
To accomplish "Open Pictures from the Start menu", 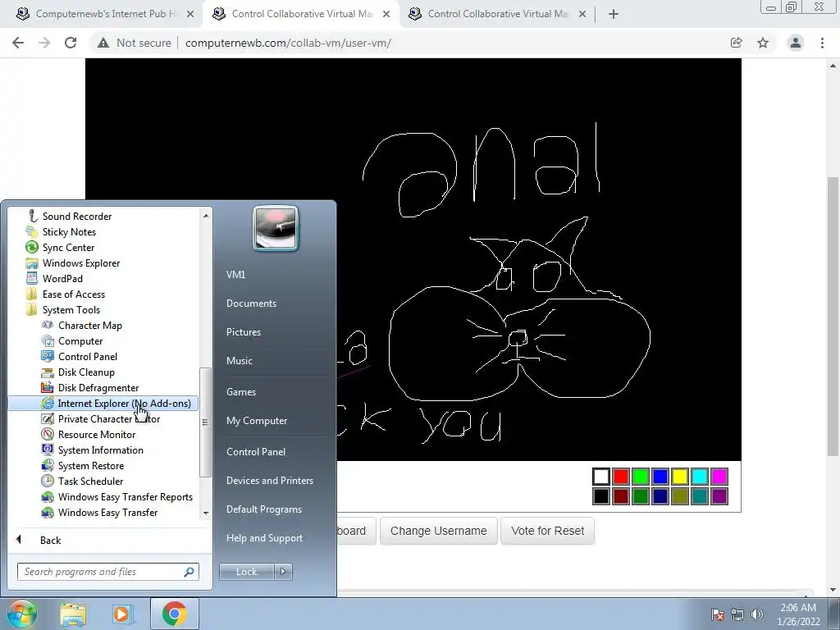I will (x=243, y=332).
